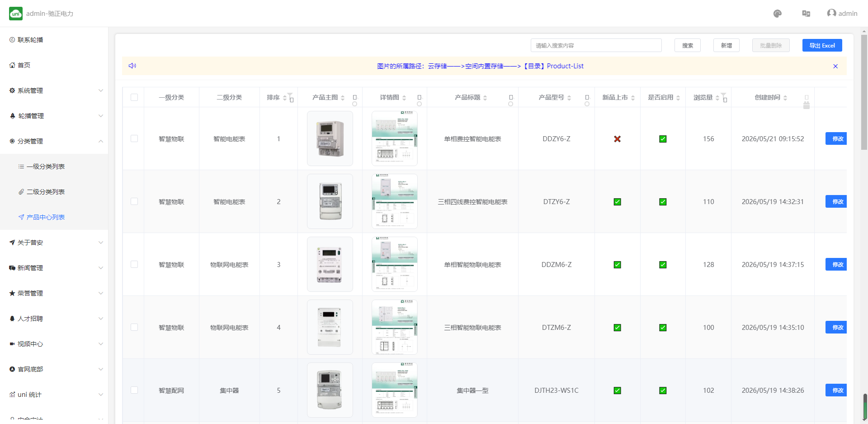Click 新品上市 checkmark for DTZM6-Z

[x=617, y=328]
